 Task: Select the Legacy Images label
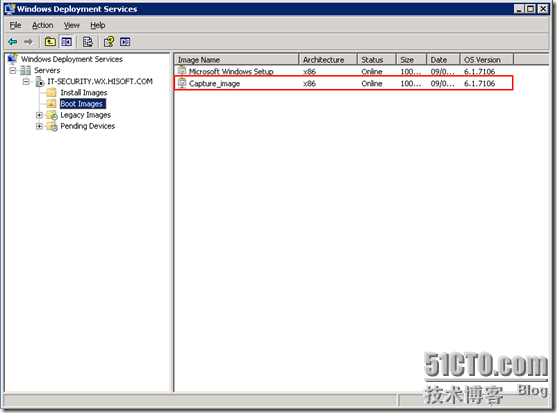pos(86,115)
